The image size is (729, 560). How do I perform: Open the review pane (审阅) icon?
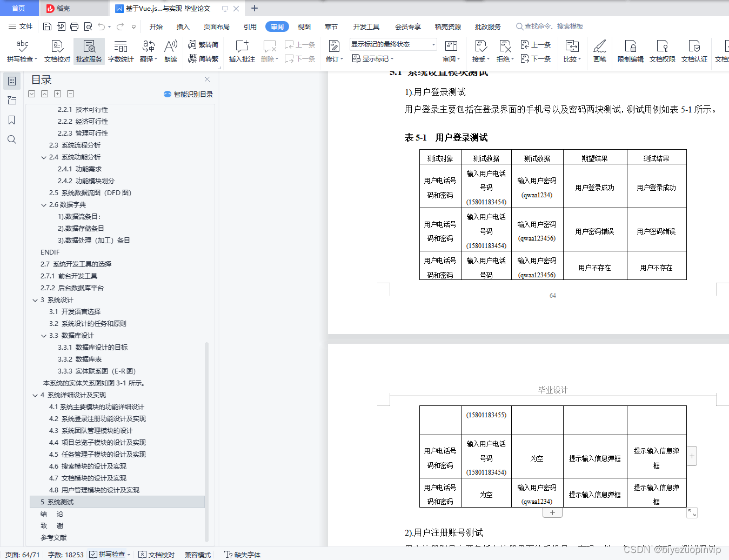pyautogui.click(x=451, y=51)
